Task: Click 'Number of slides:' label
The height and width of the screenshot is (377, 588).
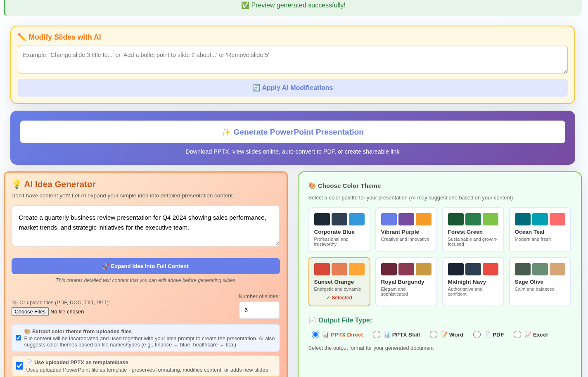Action: (x=259, y=296)
